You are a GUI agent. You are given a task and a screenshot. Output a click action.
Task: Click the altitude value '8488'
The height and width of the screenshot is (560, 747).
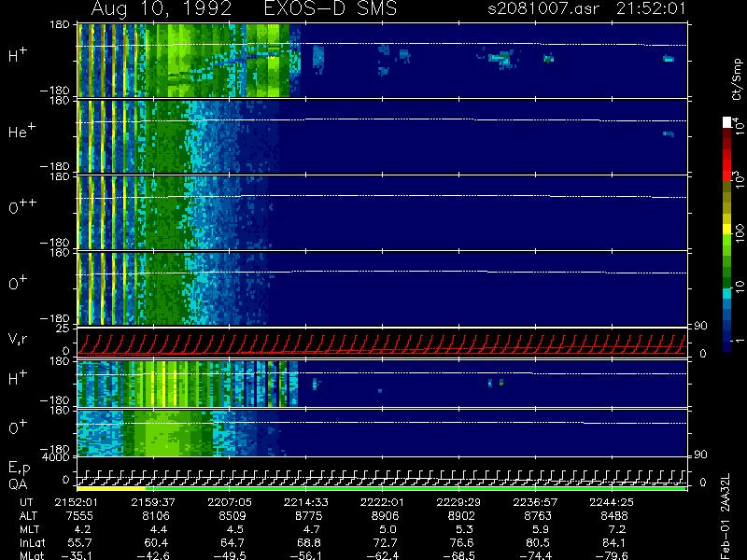613,516
